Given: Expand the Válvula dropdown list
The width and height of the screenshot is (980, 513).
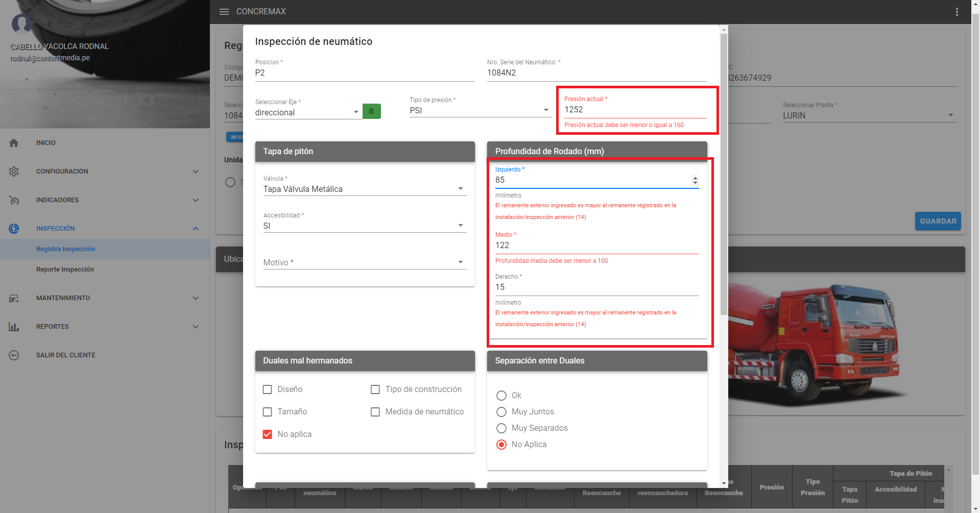Looking at the screenshot, I should coord(364,189).
